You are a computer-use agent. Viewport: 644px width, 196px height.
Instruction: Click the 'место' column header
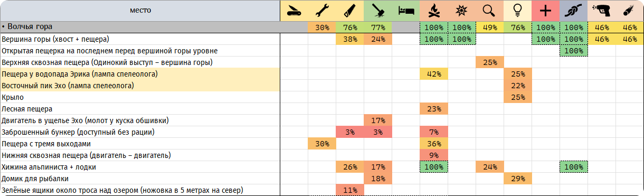point(140,10)
